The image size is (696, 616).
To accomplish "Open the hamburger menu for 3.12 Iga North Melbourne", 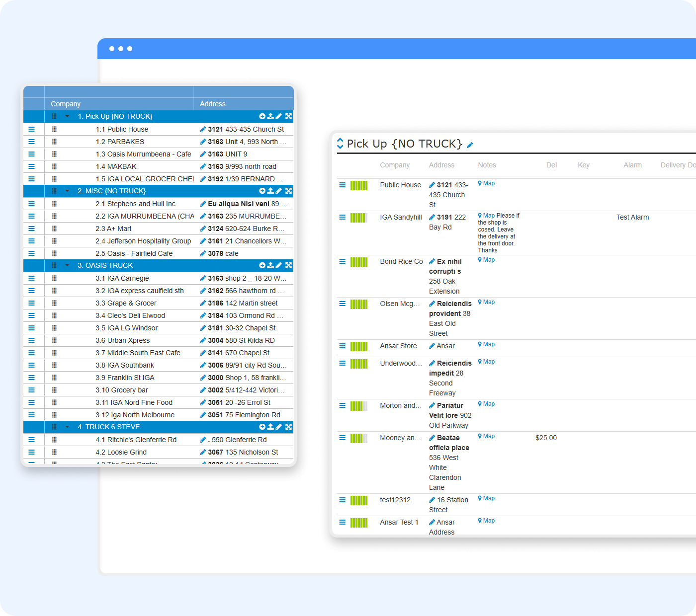I will [x=31, y=415].
